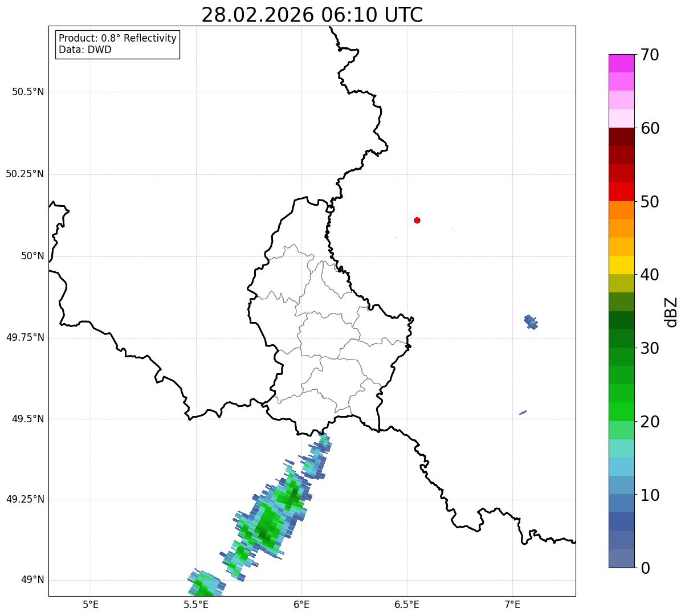
Task: Click the colorbar value 30
Action: click(650, 348)
